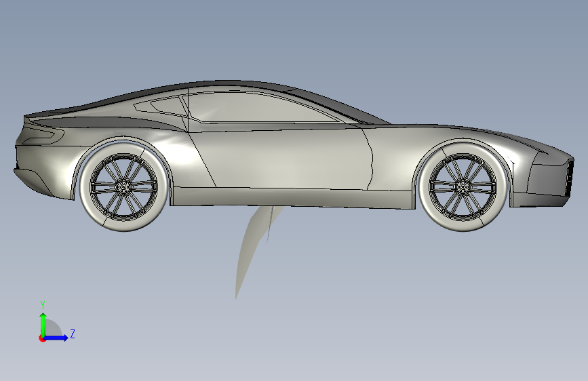Select the car's rear wheel
The height and width of the screenshot is (381, 588).
(x=124, y=186)
